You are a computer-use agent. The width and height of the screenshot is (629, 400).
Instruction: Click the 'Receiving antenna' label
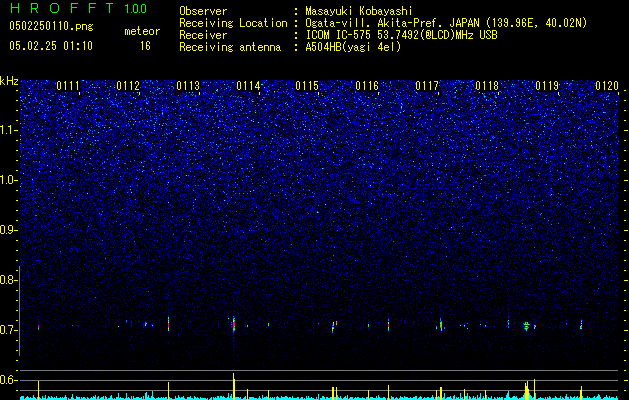tap(230, 47)
